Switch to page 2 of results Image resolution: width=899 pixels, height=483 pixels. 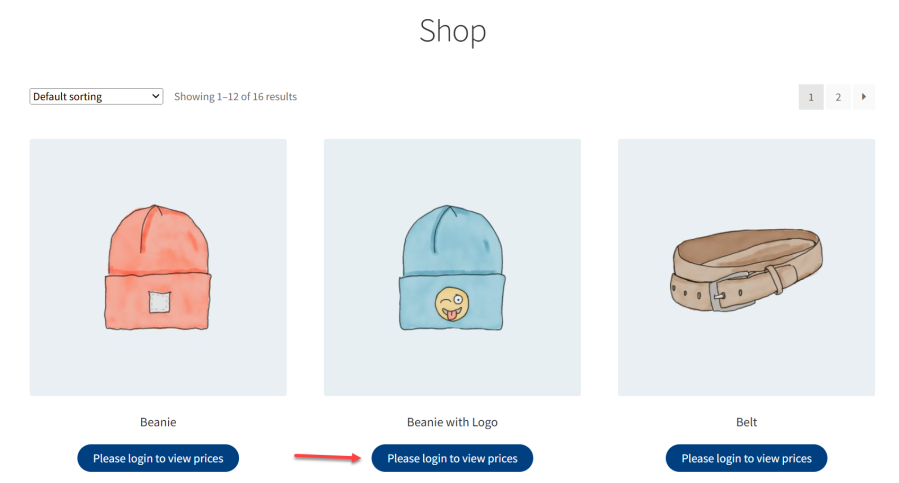[x=838, y=97]
